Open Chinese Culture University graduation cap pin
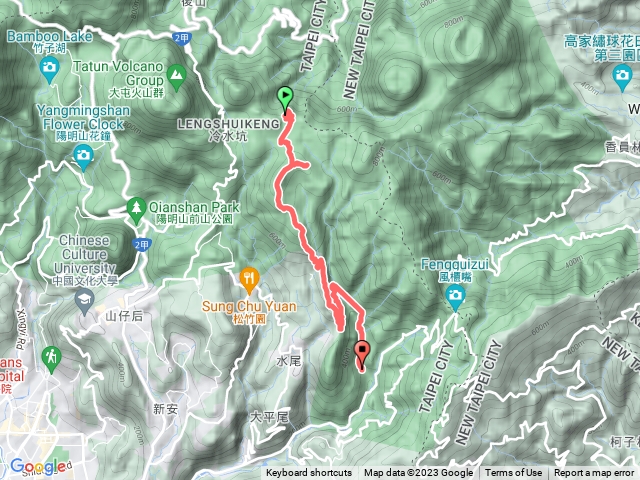This screenshot has height=480, width=640. [84, 303]
